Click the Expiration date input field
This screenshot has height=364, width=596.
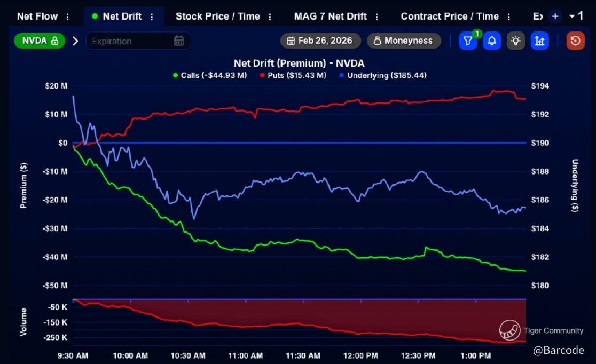[x=138, y=41]
